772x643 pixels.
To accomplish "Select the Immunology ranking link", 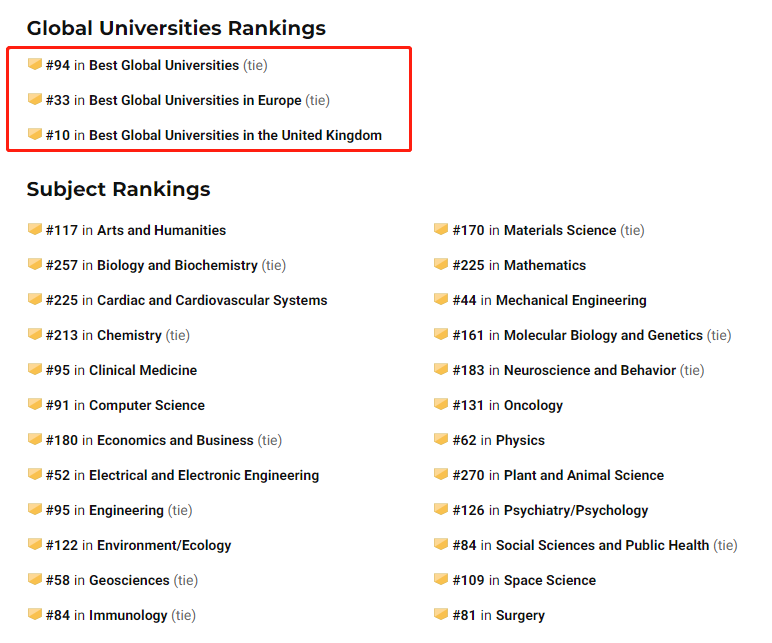I will 128,615.
